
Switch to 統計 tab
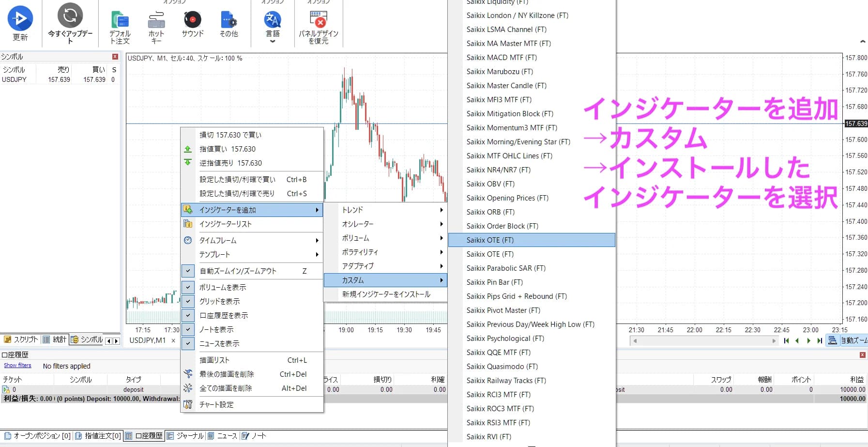click(55, 339)
